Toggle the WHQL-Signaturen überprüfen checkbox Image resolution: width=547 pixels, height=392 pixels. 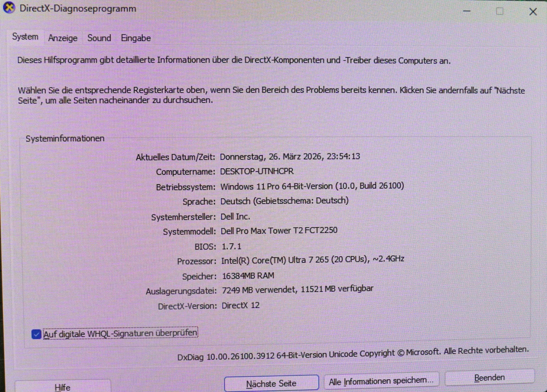coord(36,334)
